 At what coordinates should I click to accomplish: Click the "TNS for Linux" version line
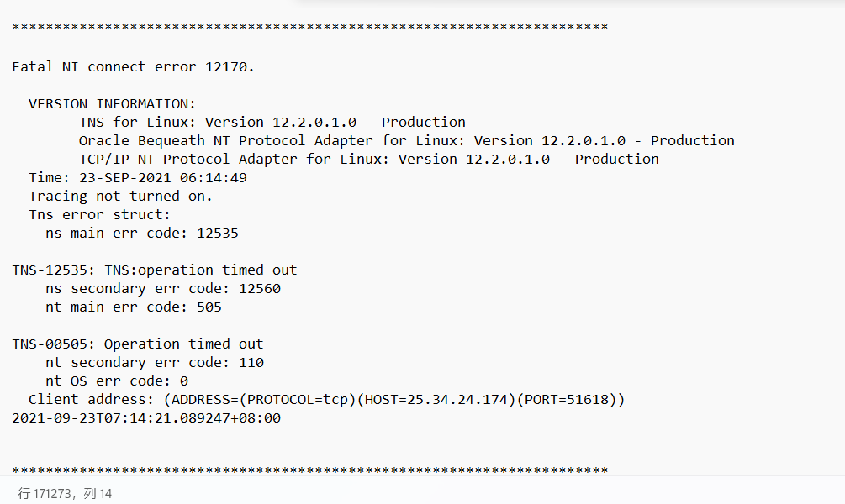coord(272,122)
